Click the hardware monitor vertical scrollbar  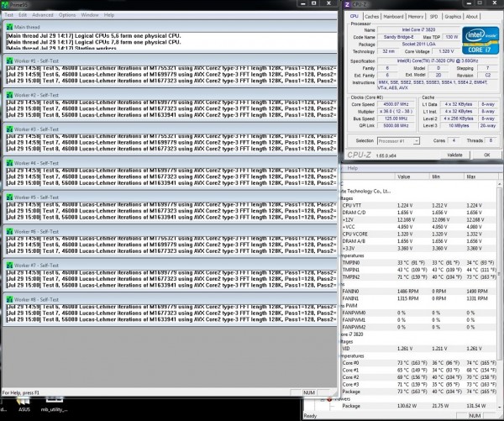tap(499, 273)
